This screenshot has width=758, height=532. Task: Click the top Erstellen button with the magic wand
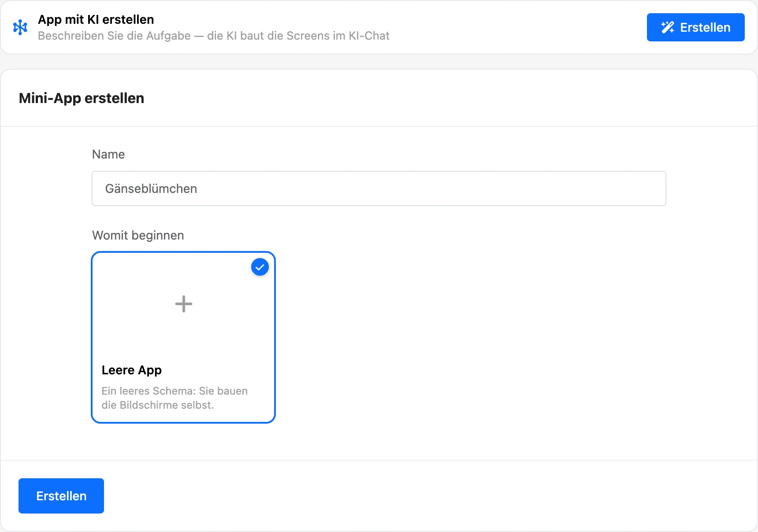(695, 27)
